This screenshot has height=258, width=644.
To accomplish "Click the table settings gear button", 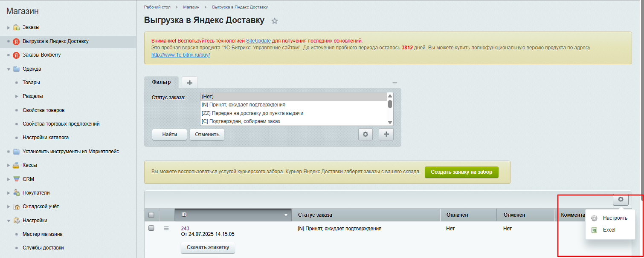I will click(x=621, y=199).
